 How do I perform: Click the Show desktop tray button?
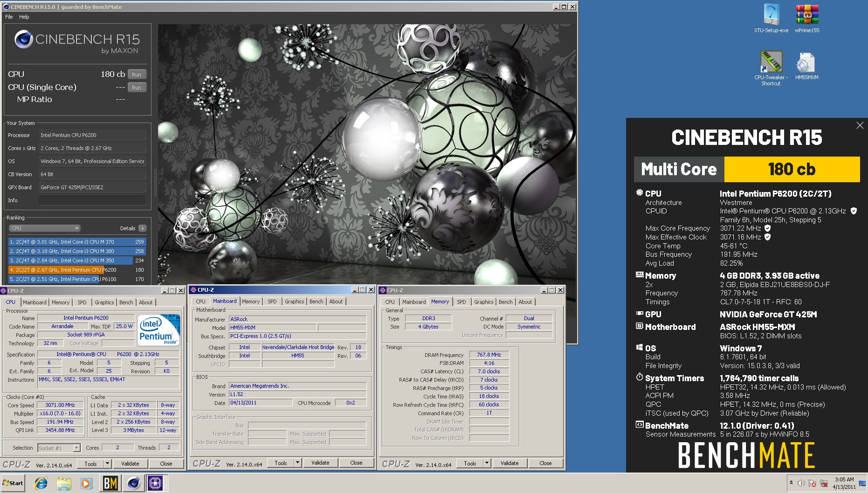coord(862,483)
